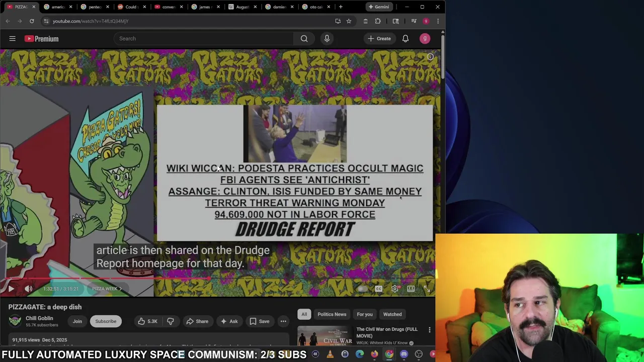Switch the player to theater mode
The height and width of the screenshot is (362, 644).
[411, 289]
